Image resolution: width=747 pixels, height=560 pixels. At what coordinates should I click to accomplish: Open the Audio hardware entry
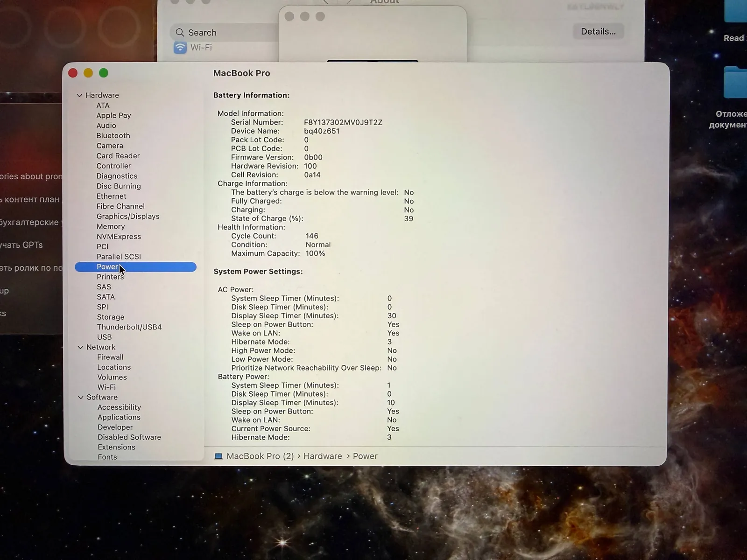coord(106,126)
